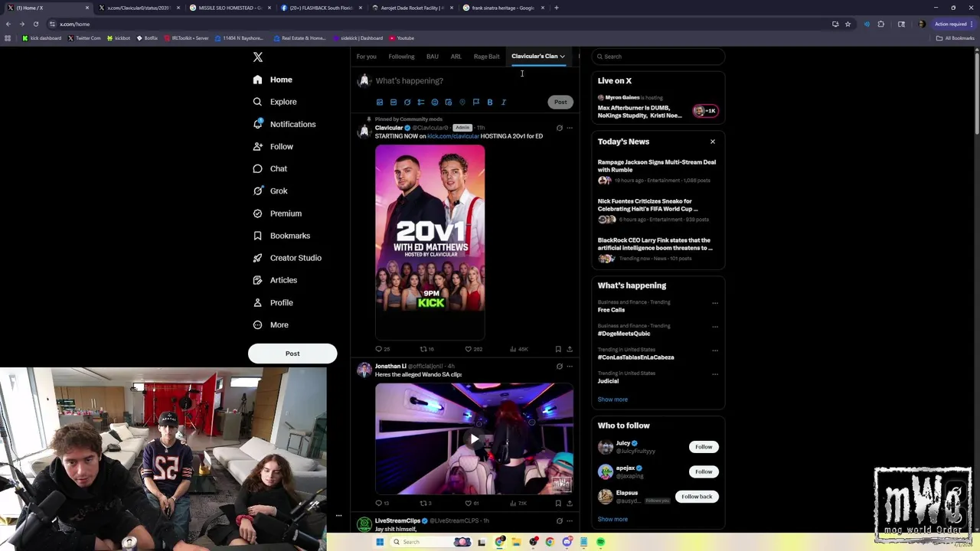Bookmark this page with the star icon
The image size is (980, 551).
click(848, 24)
